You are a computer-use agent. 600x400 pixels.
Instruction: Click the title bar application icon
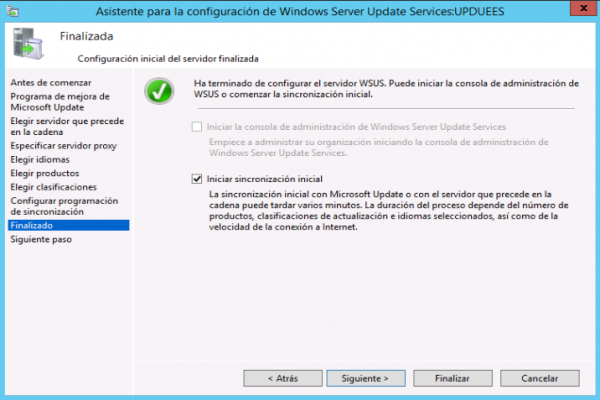click(13, 11)
